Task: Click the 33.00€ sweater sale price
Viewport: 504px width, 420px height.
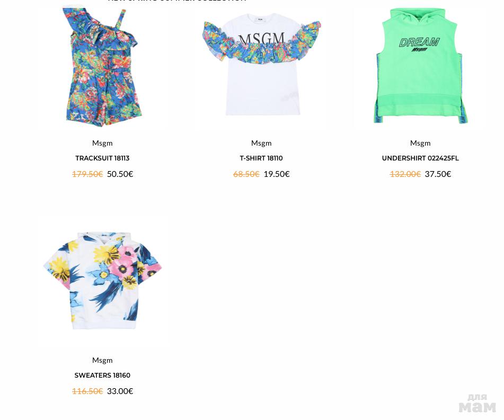Action: tap(120, 391)
